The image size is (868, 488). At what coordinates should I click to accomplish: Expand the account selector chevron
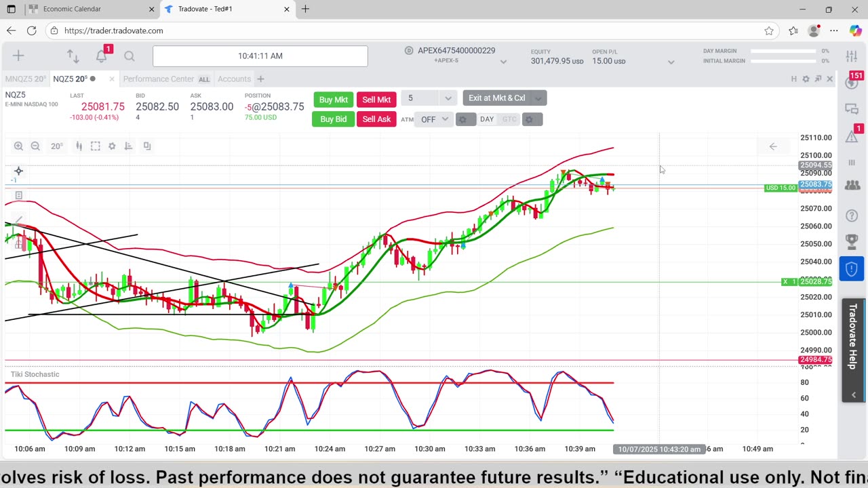click(503, 62)
